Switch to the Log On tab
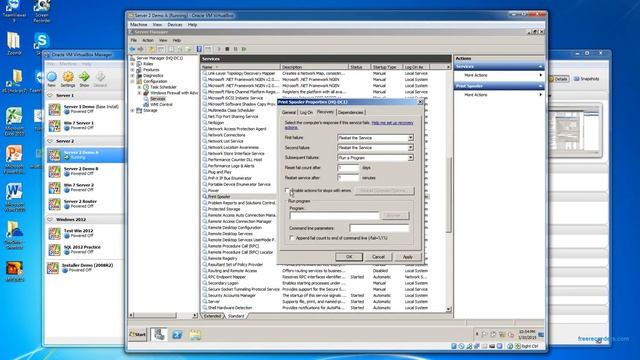The image size is (640, 360). 306,112
